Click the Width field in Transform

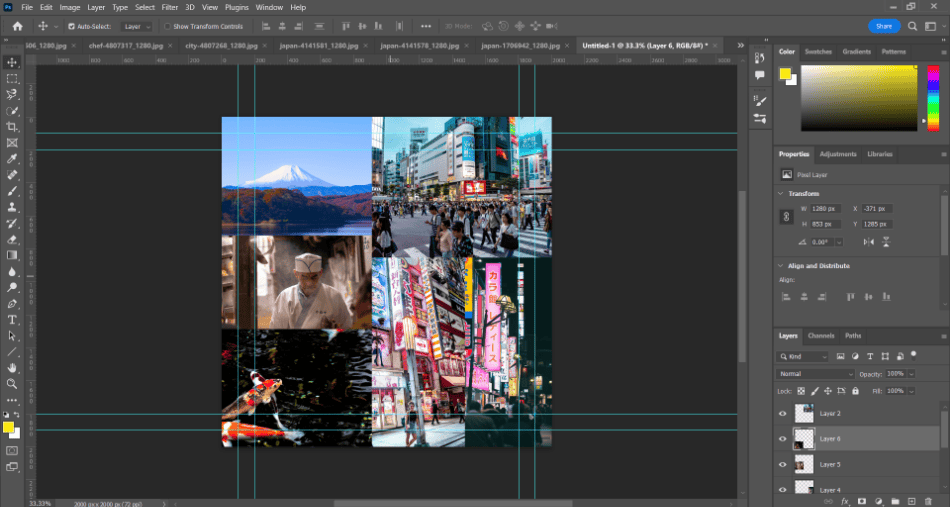[825, 209]
